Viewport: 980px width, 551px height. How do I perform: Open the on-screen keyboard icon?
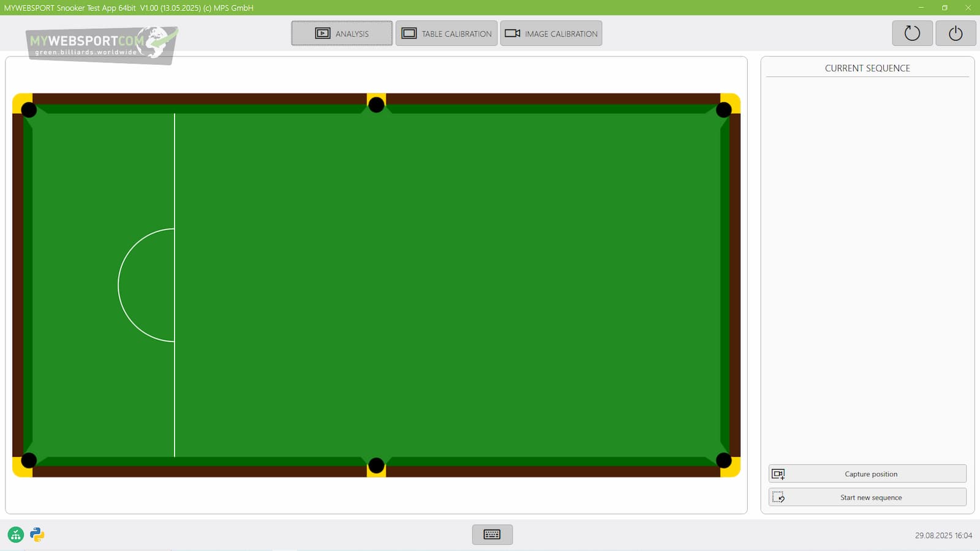click(x=492, y=534)
